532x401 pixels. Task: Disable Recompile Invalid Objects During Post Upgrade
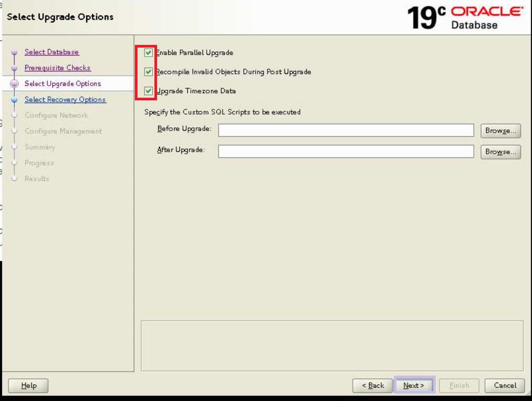[x=149, y=71]
